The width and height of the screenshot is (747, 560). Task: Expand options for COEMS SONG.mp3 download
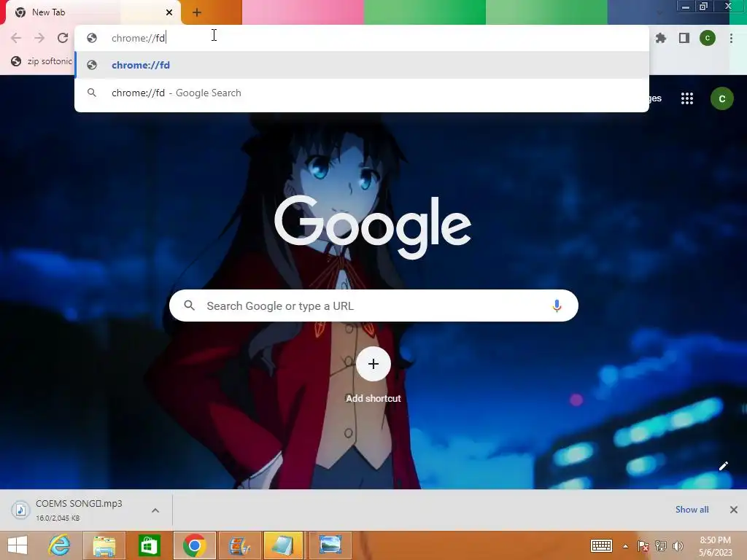(155, 510)
